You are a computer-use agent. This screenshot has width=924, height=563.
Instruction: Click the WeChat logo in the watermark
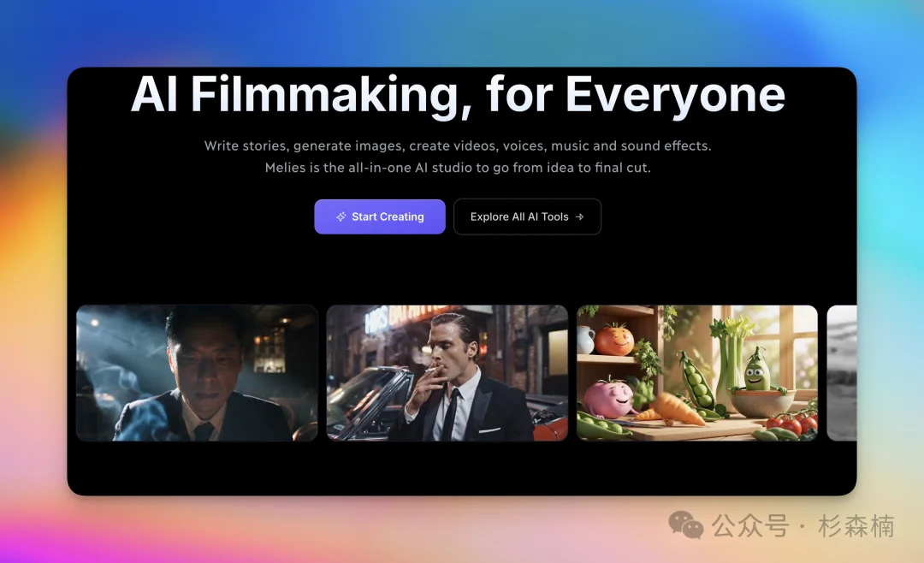[x=686, y=524]
